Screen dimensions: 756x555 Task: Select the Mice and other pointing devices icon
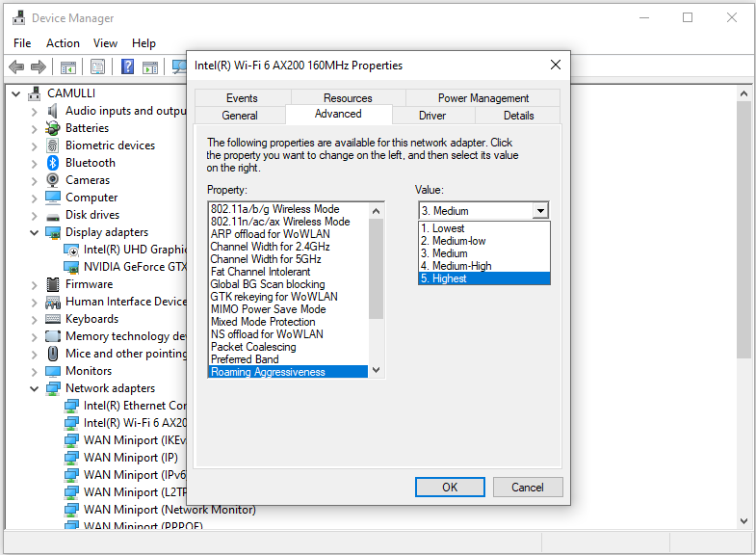(53, 354)
